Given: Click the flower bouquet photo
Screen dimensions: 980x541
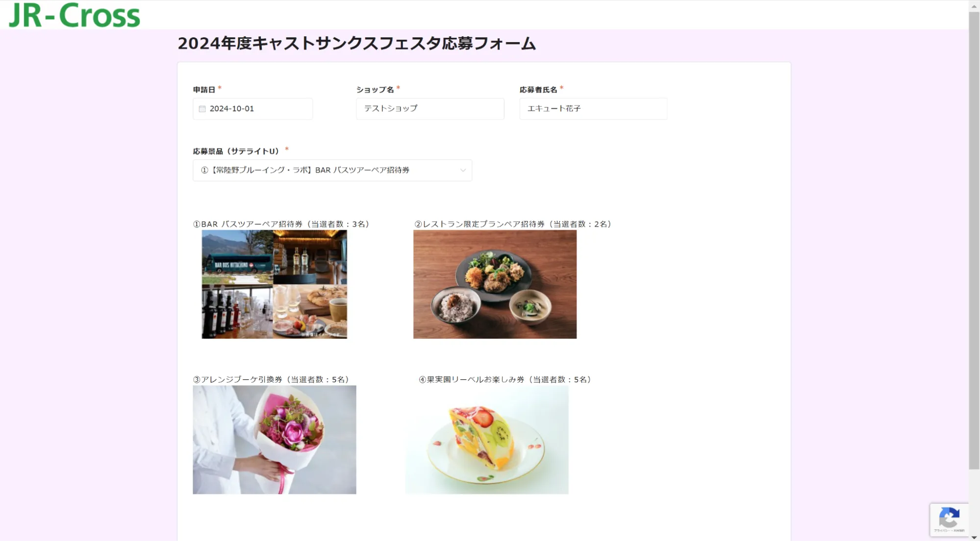Looking at the screenshot, I should [275, 440].
